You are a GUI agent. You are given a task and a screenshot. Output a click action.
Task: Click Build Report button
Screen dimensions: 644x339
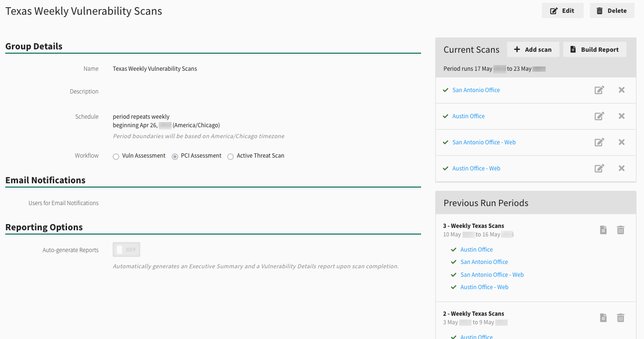click(594, 49)
